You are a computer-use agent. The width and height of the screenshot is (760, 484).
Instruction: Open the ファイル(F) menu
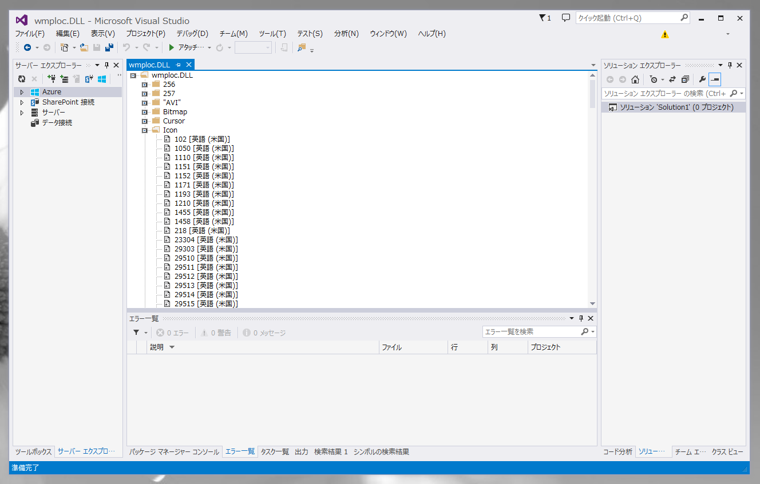(30, 33)
